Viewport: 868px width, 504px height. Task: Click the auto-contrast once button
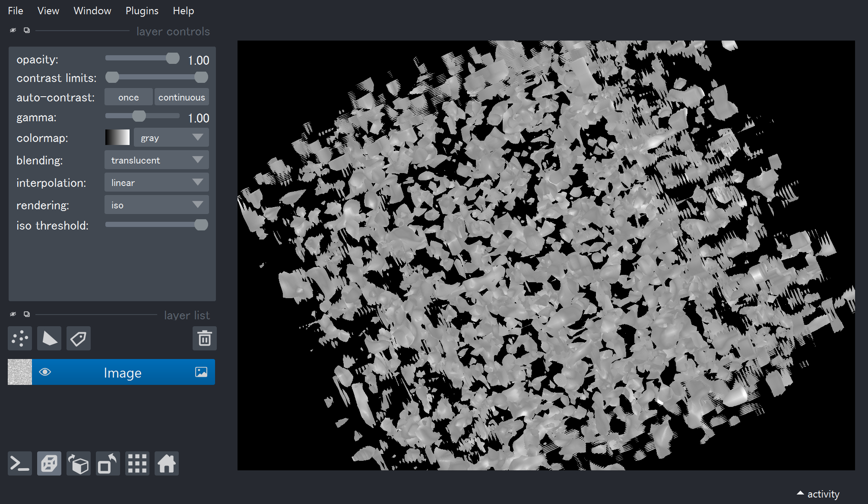[128, 97]
